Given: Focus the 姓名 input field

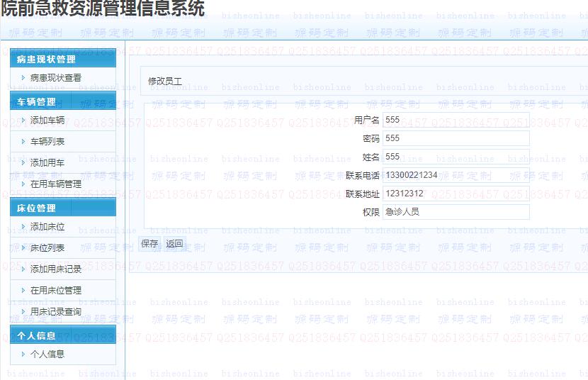Looking at the screenshot, I should [456, 157].
